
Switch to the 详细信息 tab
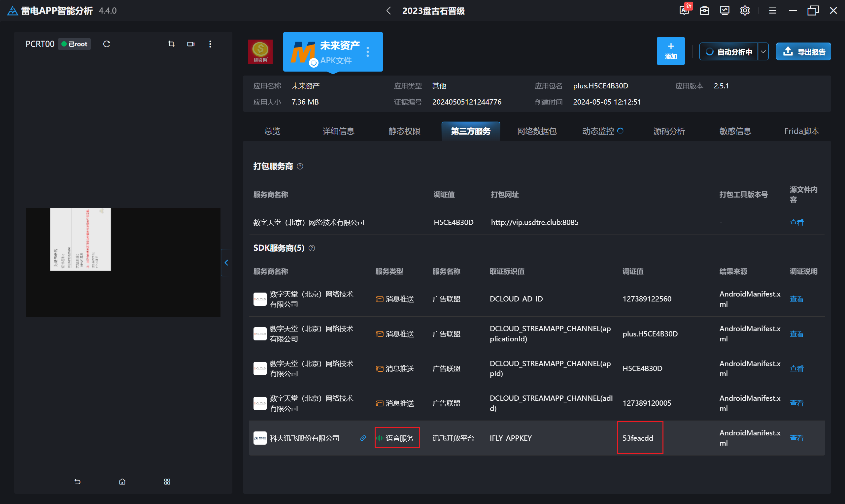338,131
